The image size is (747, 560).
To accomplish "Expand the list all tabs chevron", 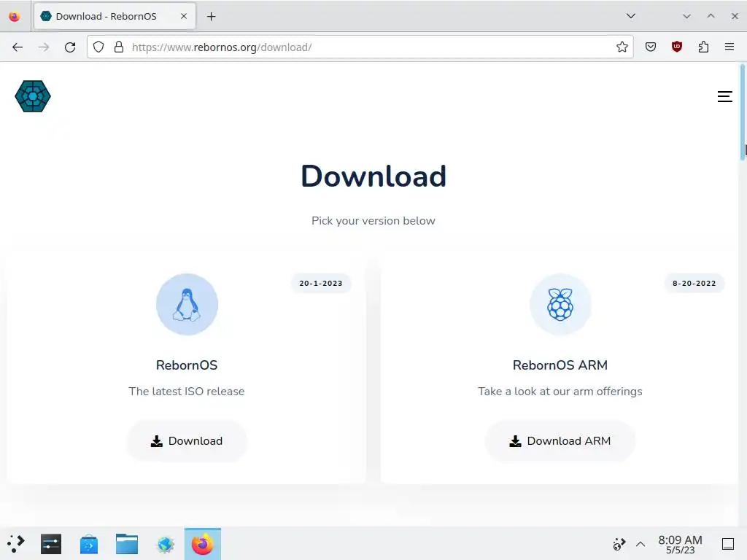I will pos(631,16).
